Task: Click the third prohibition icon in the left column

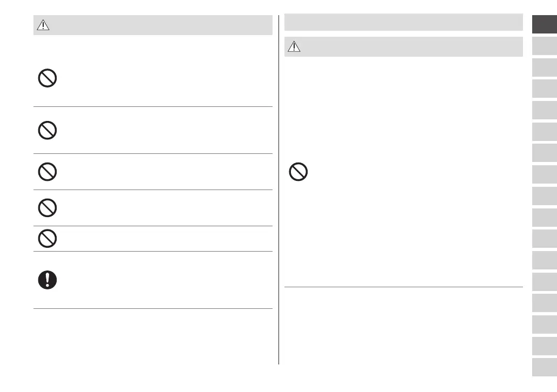Action: click(47, 172)
